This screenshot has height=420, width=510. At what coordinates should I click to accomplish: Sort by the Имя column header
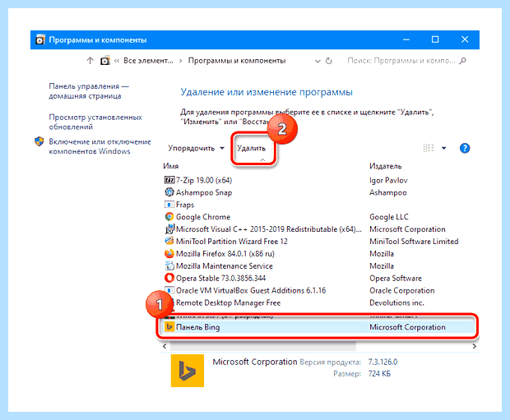click(x=171, y=166)
